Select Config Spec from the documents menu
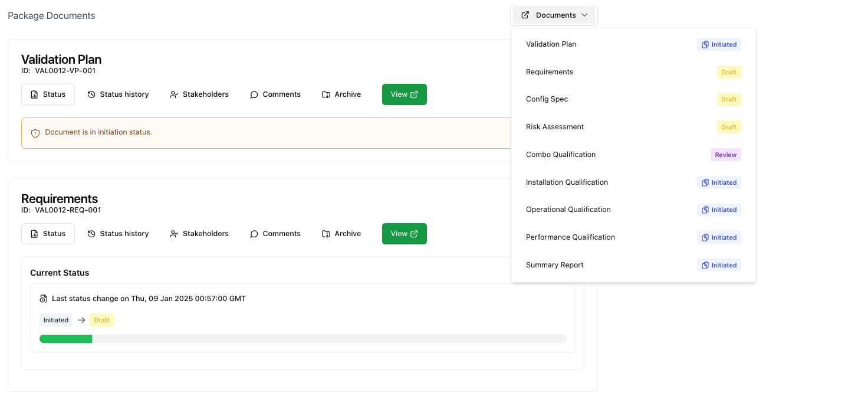 click(x=547, y=99)
